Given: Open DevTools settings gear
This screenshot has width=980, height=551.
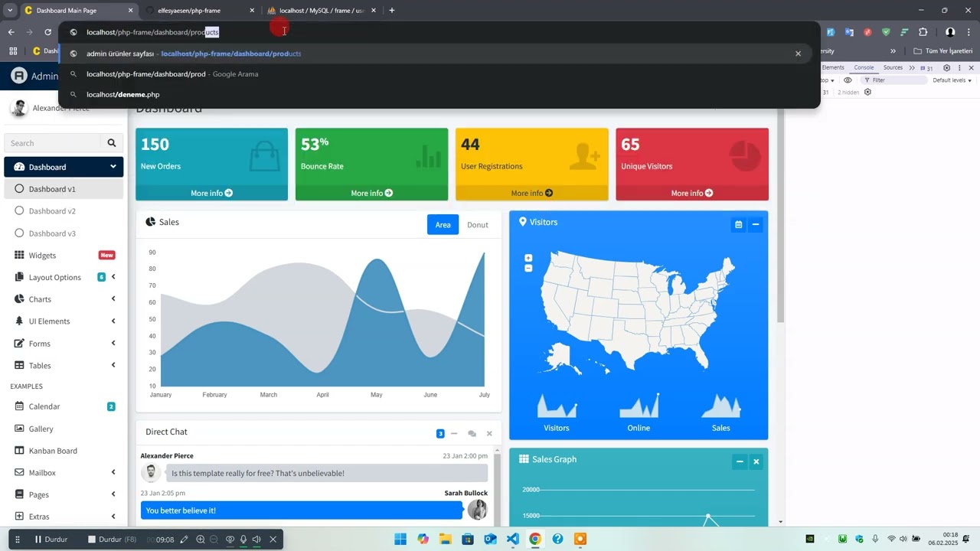Looking at the screenshot, I should coord(946,67).
